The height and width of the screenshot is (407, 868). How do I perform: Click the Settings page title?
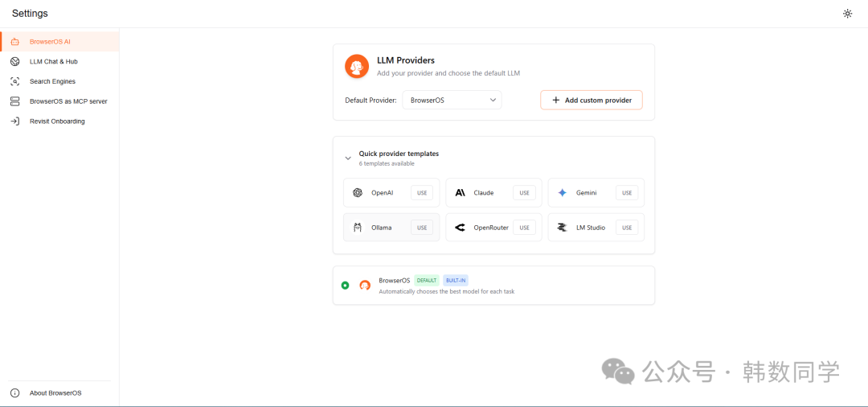point(30,14)
